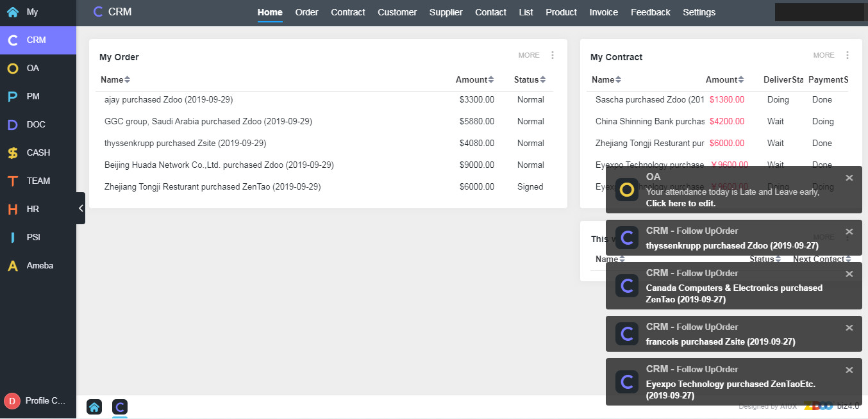This screenshot has width=868, height=419.
Task: Collapse the sidebar with arrow handle
Action: [81, 208]
